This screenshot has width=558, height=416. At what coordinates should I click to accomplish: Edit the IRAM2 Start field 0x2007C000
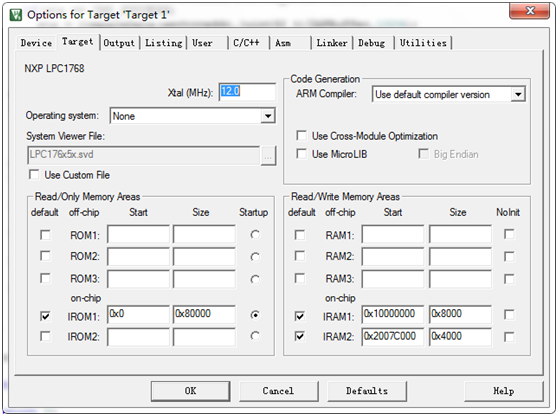pos(393,337)
